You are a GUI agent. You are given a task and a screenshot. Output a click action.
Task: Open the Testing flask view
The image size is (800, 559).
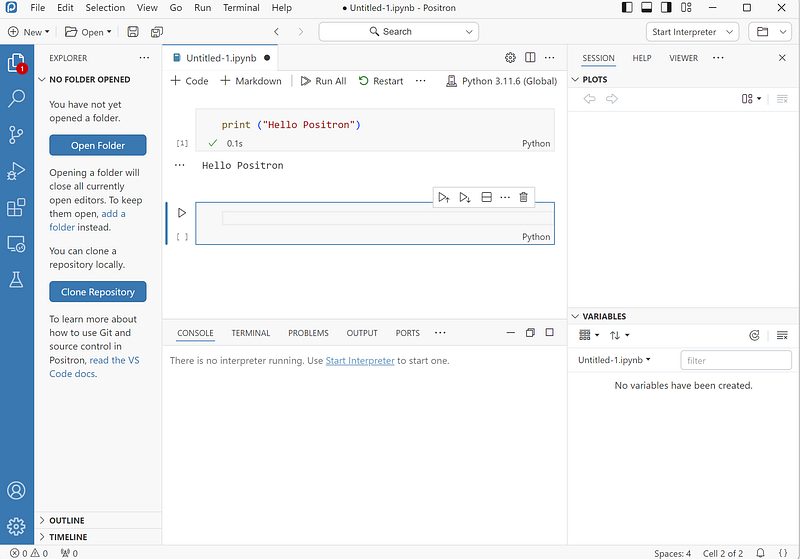pos(16,280)
